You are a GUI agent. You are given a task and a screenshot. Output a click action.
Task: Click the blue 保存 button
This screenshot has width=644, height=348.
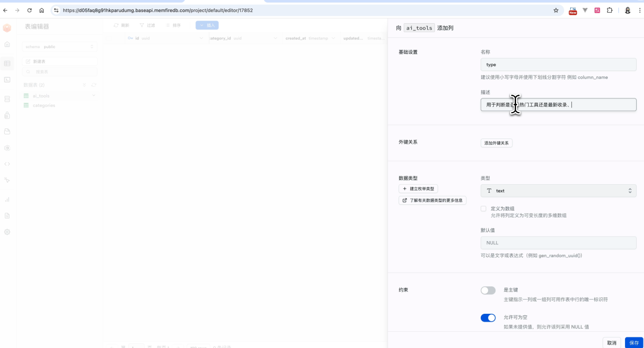click(633, 343)
